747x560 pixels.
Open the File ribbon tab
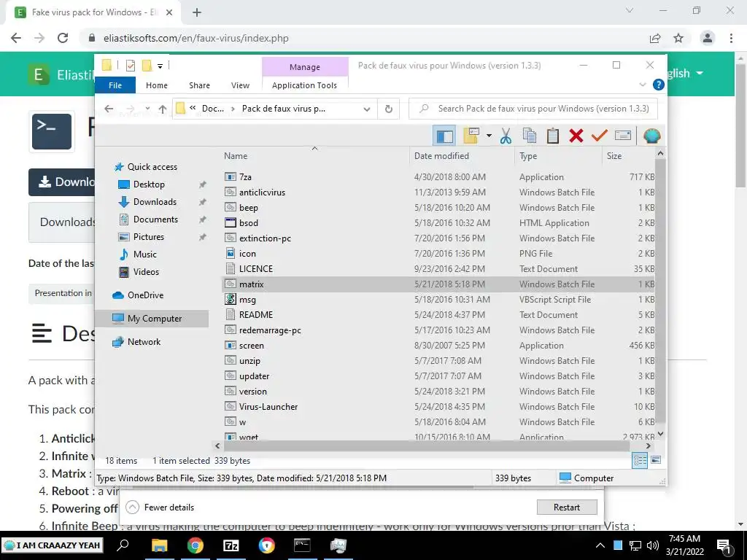115,85
